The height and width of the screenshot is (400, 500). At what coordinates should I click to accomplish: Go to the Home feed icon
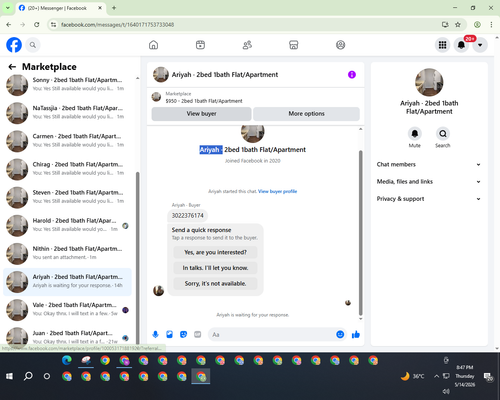click(x=153, y=45)
